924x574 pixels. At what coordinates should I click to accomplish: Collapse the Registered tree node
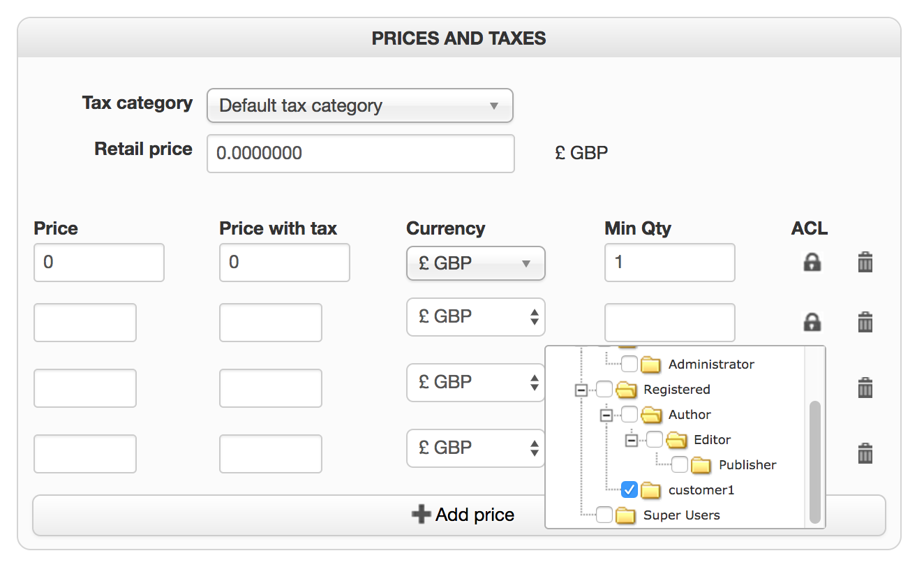pyautogui.click(x=581, y=390)
